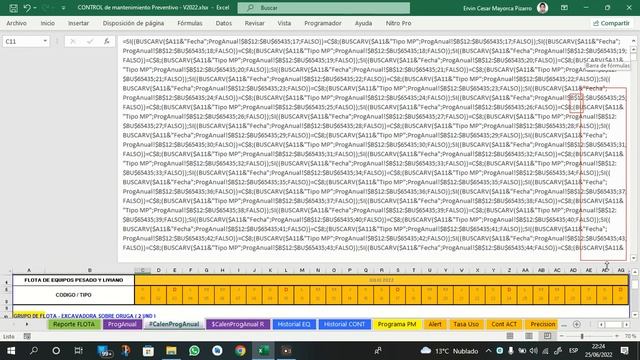Viewport: 640px width, 360px height.
Task: Open the Windows Start menu
Action: 11,351
